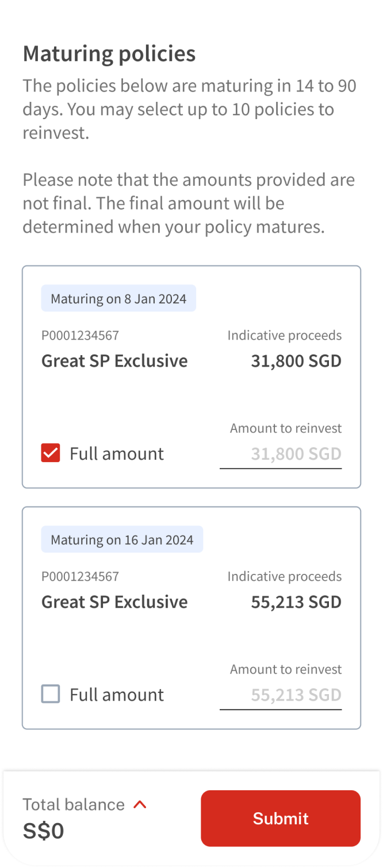Click policy number in the 16 Jan card
Image resolution: width=383 pixels, height=868 pixels.
tap(80, 577)
